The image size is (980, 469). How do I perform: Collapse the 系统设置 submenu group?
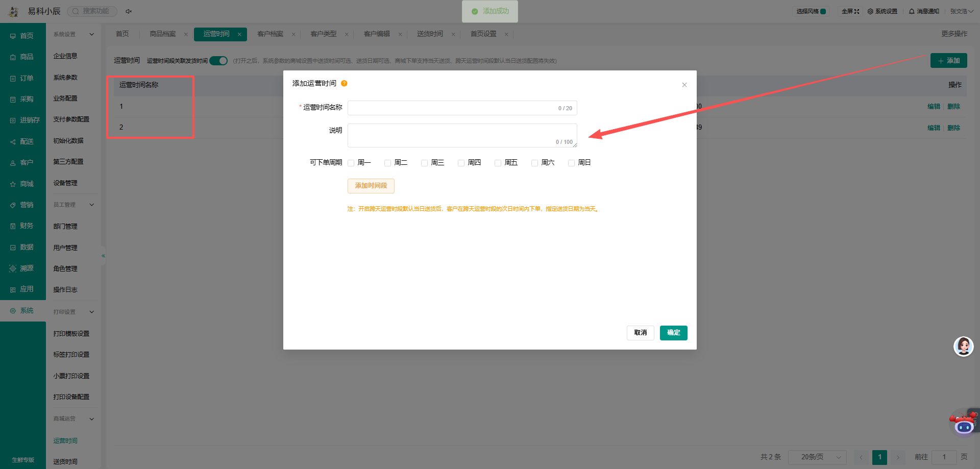click(92, 34)
